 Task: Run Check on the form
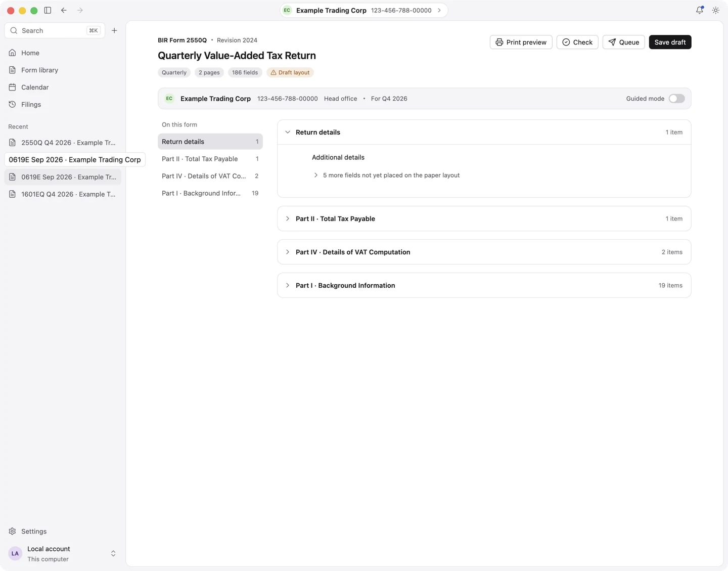[x=577, y=42]
